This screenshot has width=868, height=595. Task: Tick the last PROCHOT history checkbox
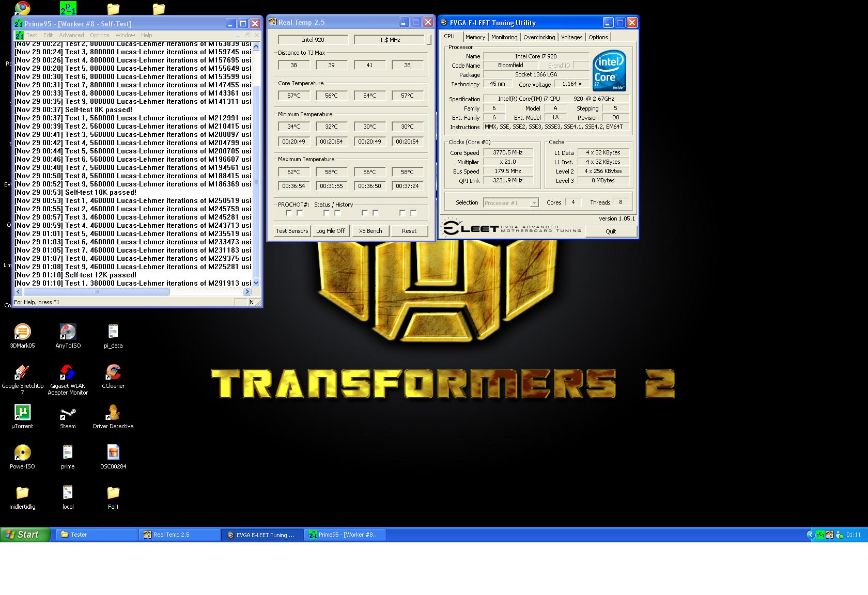click(x=413, y=213)
